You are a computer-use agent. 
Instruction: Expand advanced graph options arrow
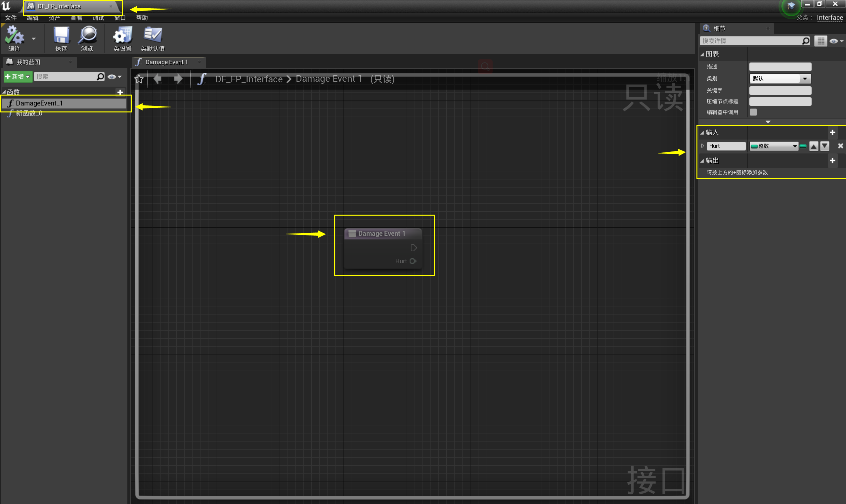click(768, 122)
